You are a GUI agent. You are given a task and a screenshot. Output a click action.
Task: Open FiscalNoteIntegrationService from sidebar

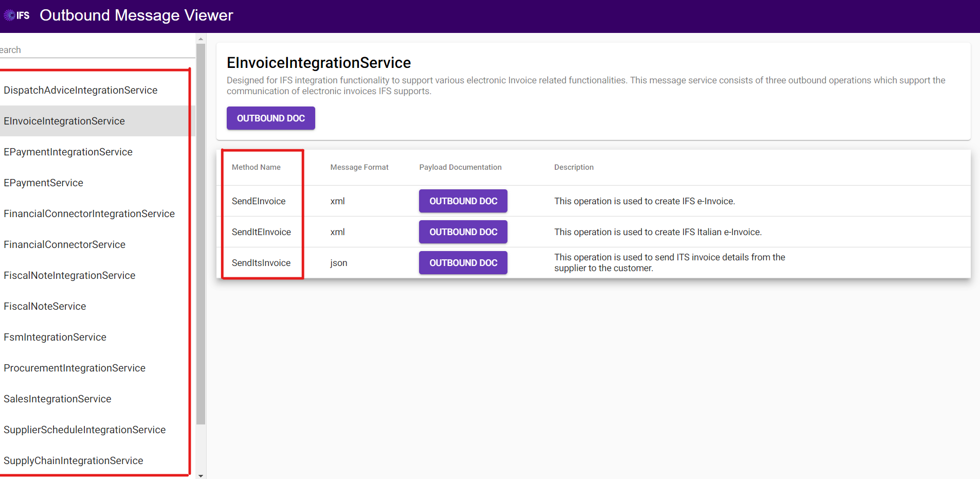[69, 276]
